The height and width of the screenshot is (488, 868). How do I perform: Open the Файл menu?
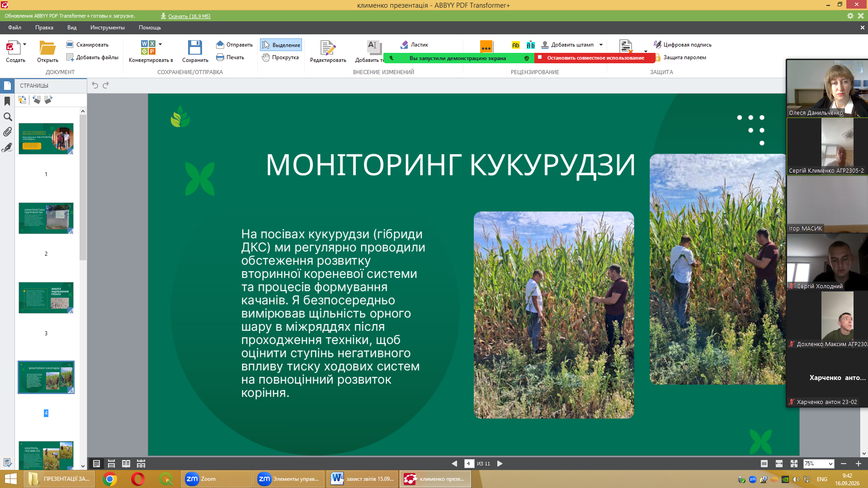pos(14,28)
